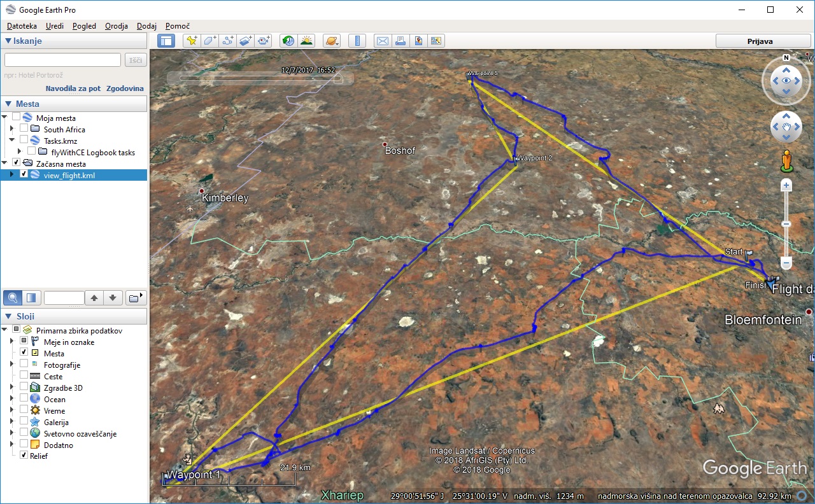Print the current view

(x=400, y=41)
